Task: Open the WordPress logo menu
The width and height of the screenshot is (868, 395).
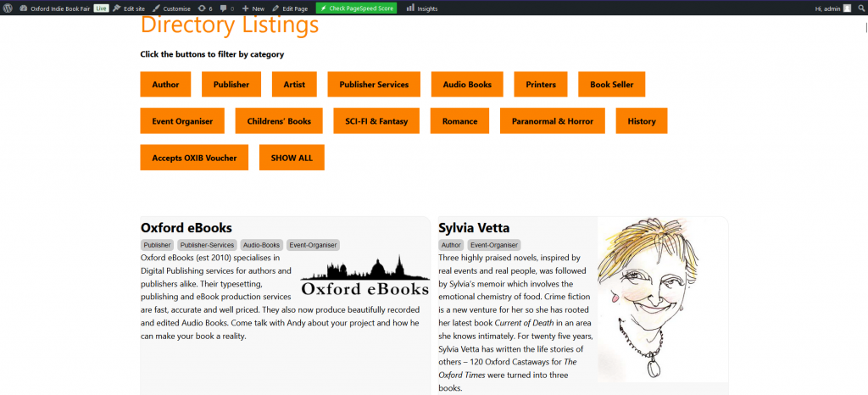Action: [x=8, y=8]
